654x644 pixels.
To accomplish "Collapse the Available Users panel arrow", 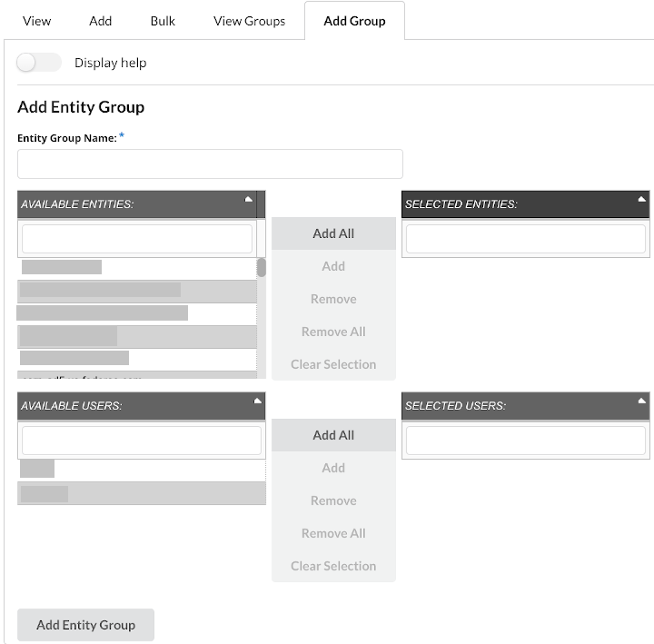I will [x=257, y=401].
